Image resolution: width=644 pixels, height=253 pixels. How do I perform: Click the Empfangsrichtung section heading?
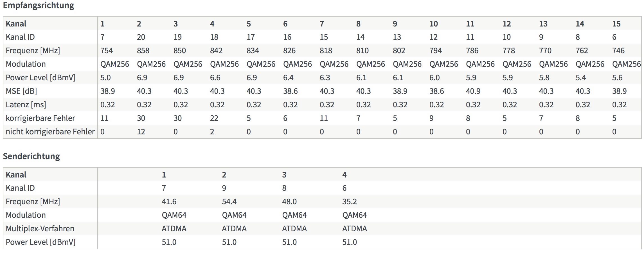pyautogui.click(x=39, y=5)
